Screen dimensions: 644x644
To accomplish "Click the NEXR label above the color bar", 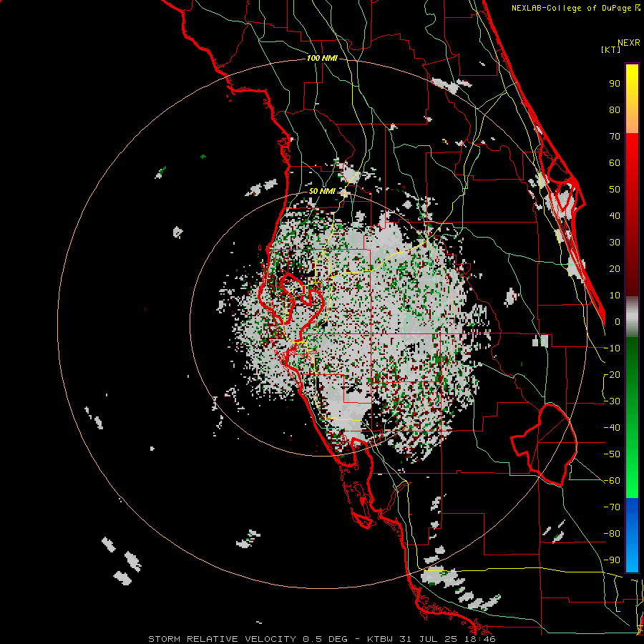I will point(629,43).
